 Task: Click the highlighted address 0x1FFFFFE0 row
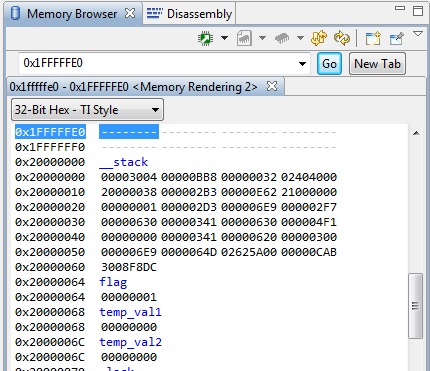pos(50,132)
